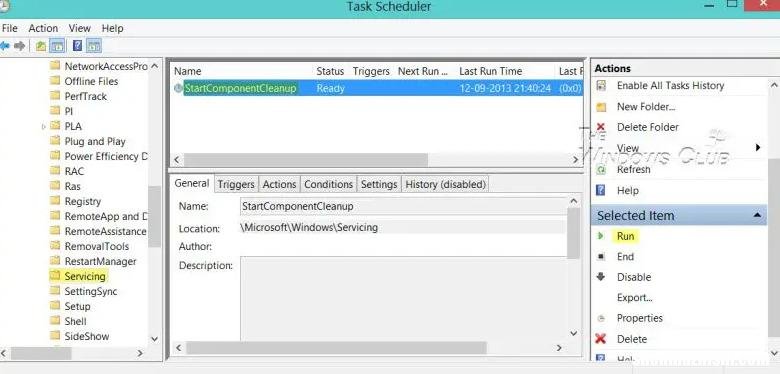780x374 pixels.
Task: Open the History (disabled) tab
Action: tap(445, 185)
